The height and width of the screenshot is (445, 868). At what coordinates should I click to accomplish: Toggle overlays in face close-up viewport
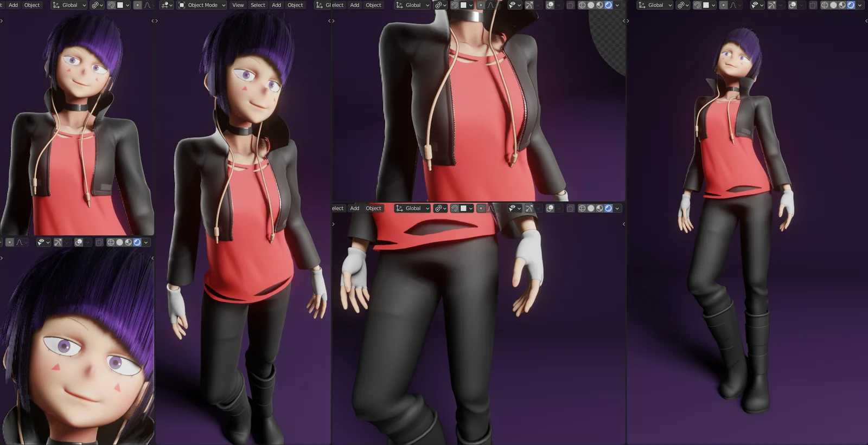(79, 242)
